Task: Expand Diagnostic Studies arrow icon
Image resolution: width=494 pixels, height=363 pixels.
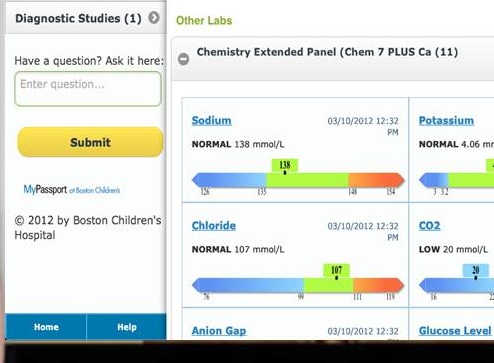Action: (x=154, y=18)
